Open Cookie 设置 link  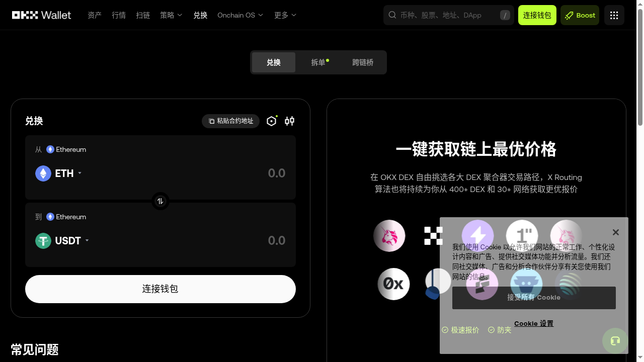[534, 323]
